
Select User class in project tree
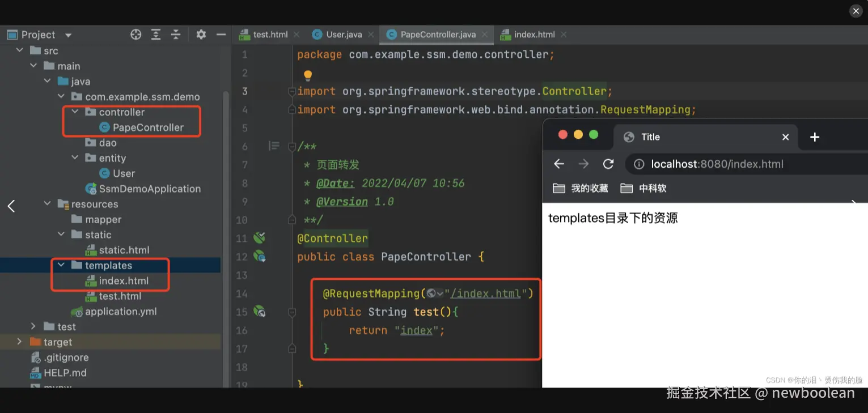tap(117, 173)
